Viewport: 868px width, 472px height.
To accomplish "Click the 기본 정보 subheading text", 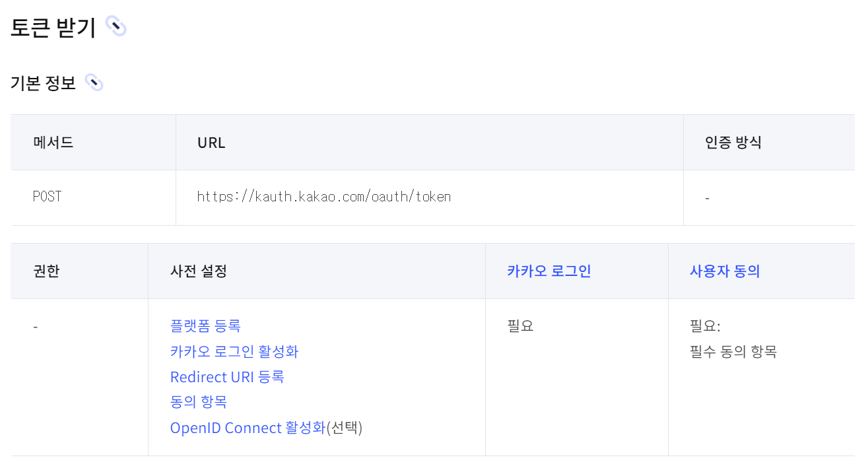I will coord(44,83).
